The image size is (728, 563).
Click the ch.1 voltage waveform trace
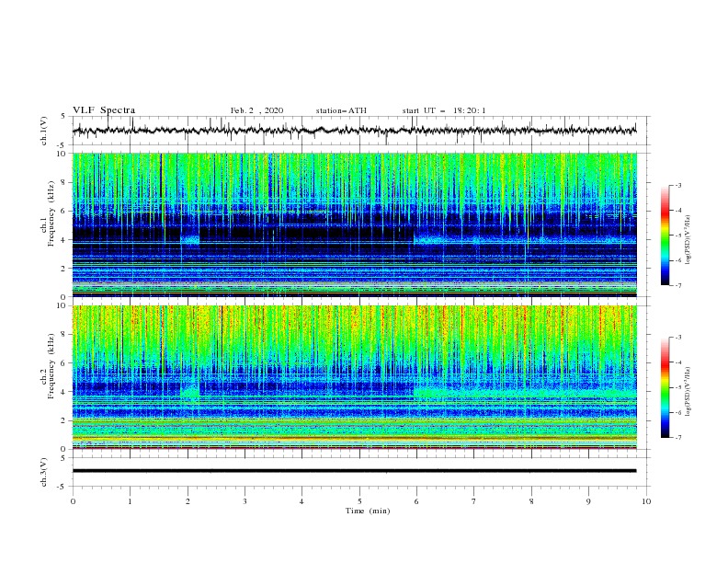(354, 131)
